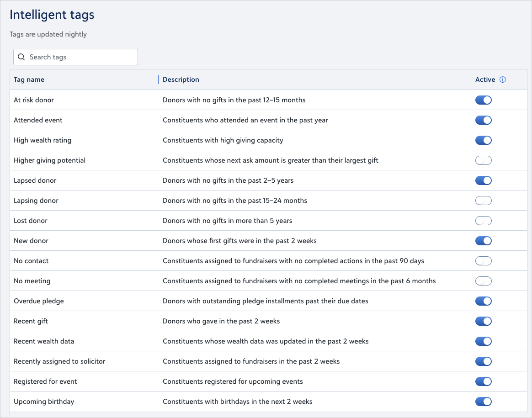Toggle off Recent wealth data tag
Viewport: 532px width, 418px height.
[x=483, y=341]
